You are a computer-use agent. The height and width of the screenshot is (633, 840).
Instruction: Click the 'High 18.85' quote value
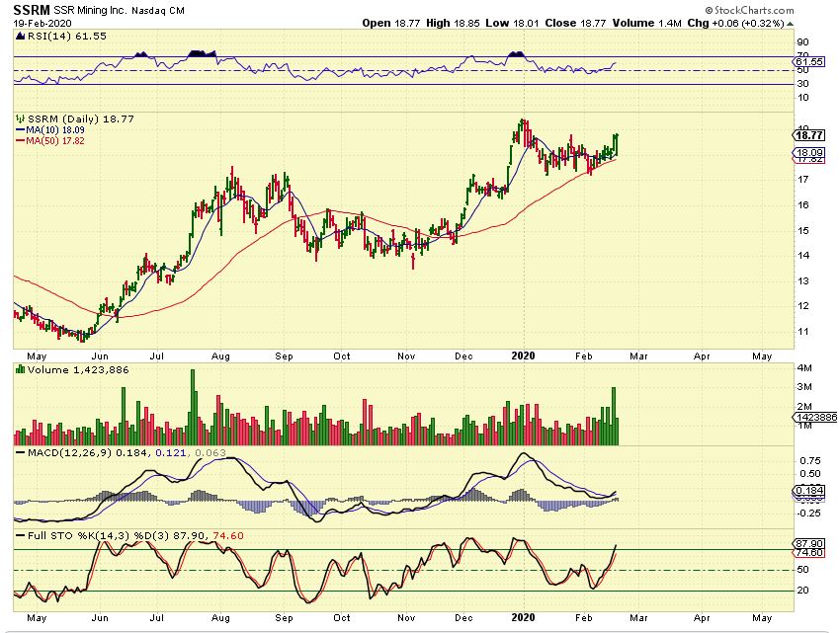pyautogui.click(x=454, y=23)
